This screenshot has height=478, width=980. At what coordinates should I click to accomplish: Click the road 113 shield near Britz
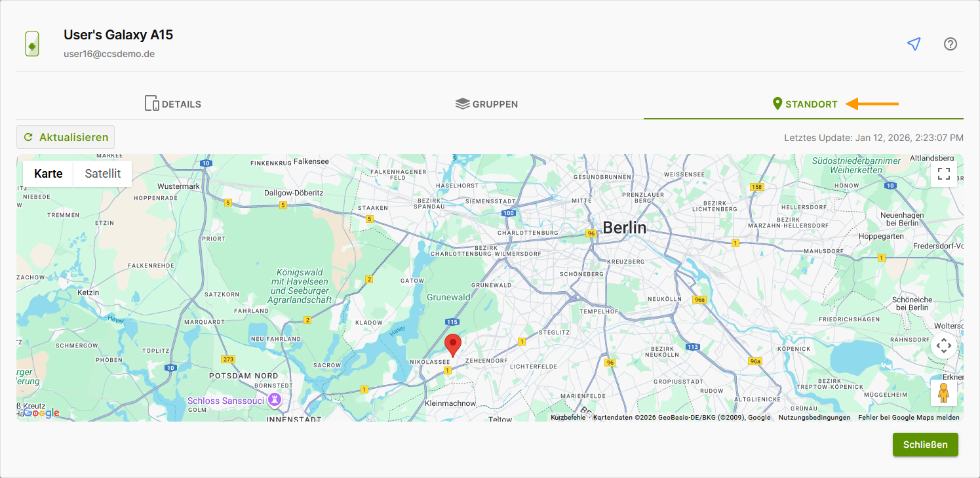[x=693, y=346]
